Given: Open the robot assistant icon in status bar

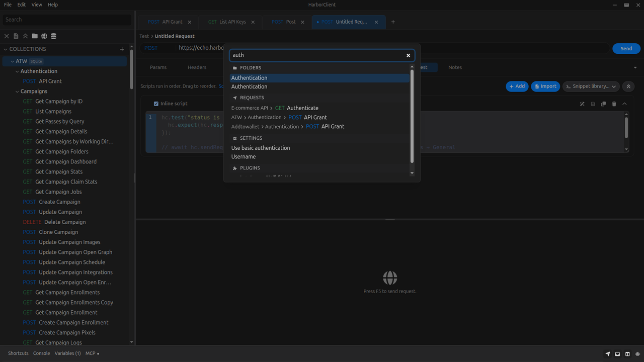Looking at the screenshot, I should 637,354.
